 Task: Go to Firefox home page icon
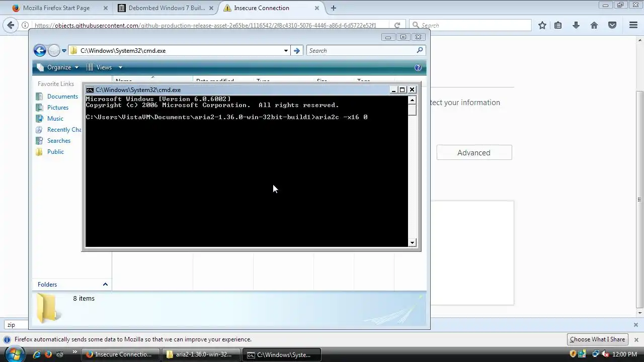pos(594,25)
